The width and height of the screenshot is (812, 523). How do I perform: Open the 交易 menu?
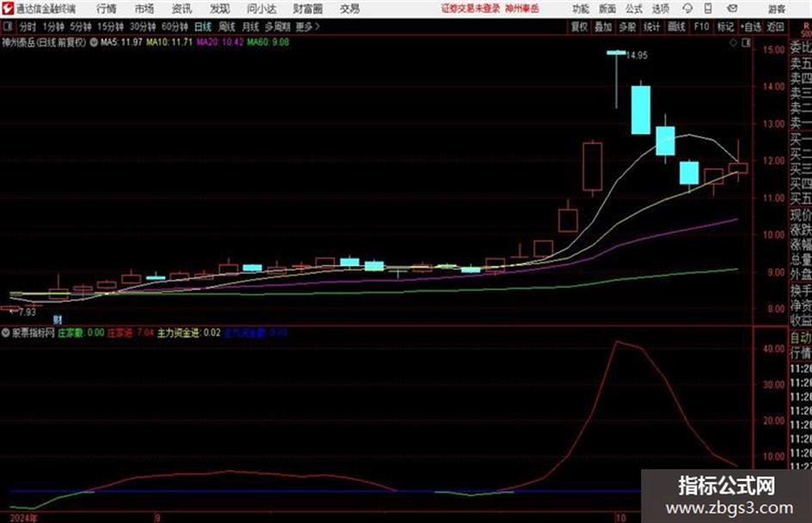click(350, 9)
